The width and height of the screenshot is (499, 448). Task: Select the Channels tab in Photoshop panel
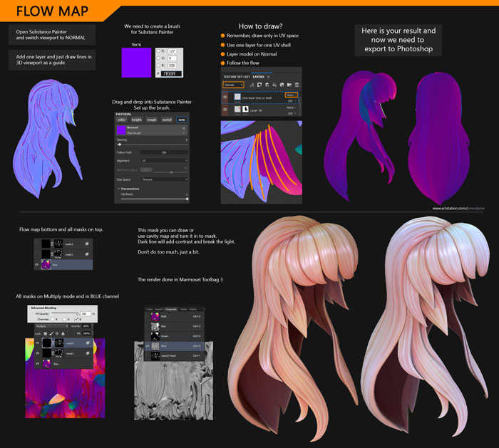tap(171, 309)
